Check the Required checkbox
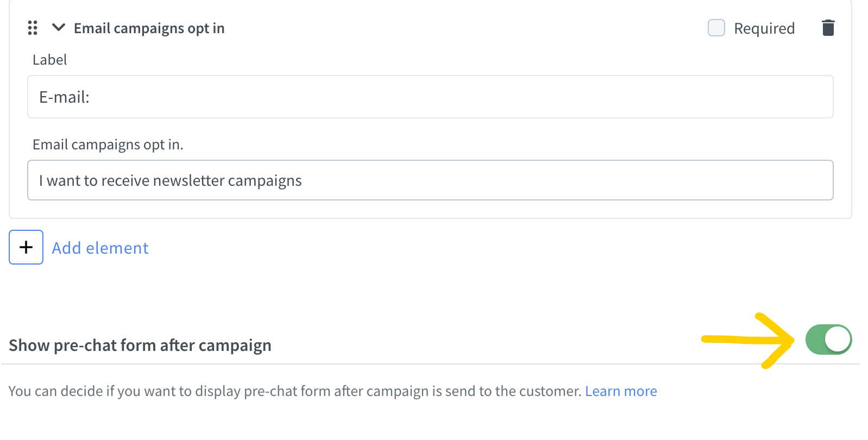Viewport: 868px width, 440px height. (x=716, y=28)
